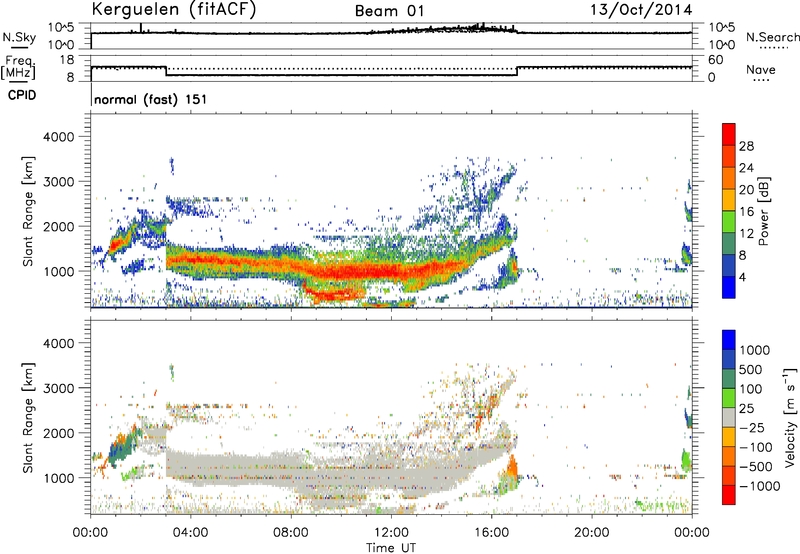Select the Beam 01 heading
The width and height of the screenshot is (800, 554).
[x=389, y=11]
